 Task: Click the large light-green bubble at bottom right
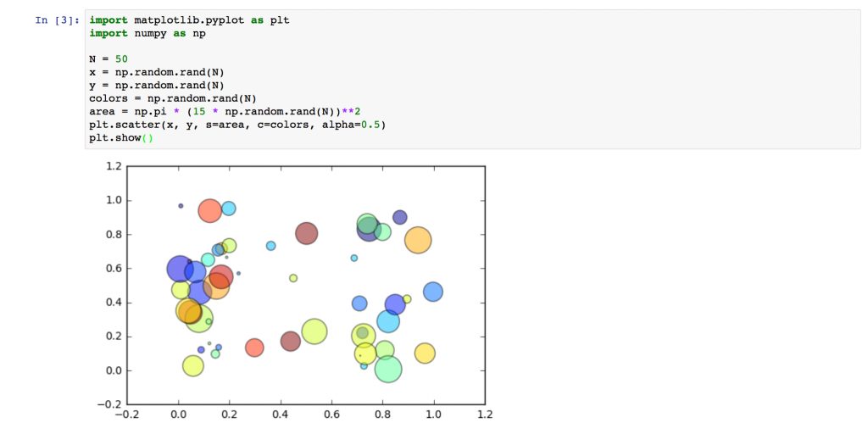[x=387, y=369]
